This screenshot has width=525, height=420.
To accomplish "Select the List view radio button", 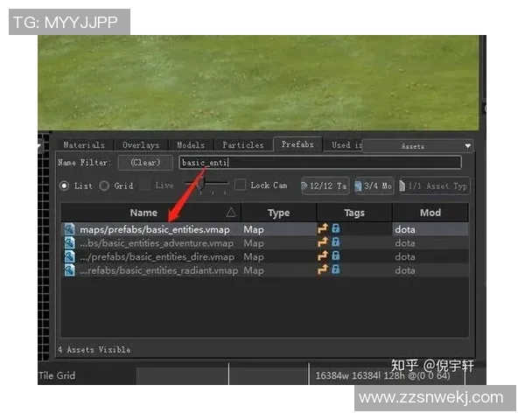I will pyautogui.click(x=65, y=185).
